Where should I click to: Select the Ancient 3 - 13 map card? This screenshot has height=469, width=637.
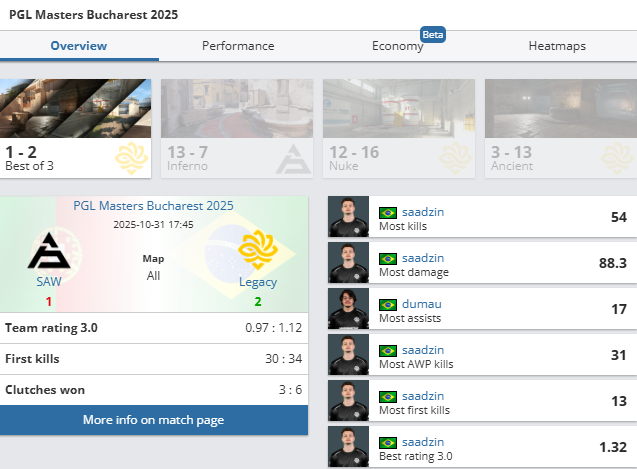click(x=560, y=128)
